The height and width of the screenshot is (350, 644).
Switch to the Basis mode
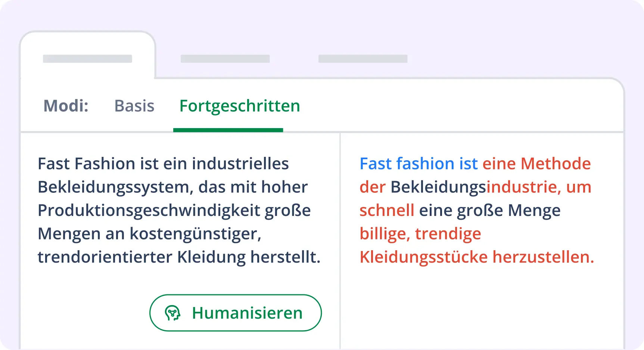(134, 106)
